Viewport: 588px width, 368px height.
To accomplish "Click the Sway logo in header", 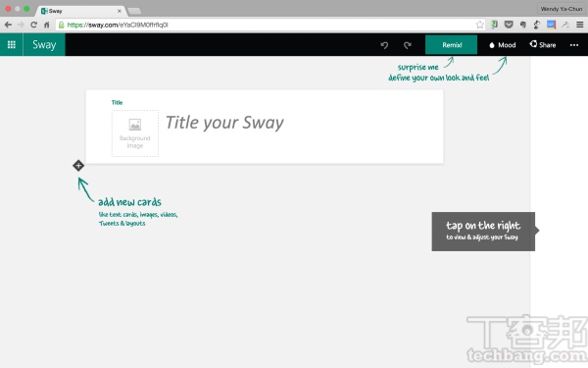I will [44, 45].
